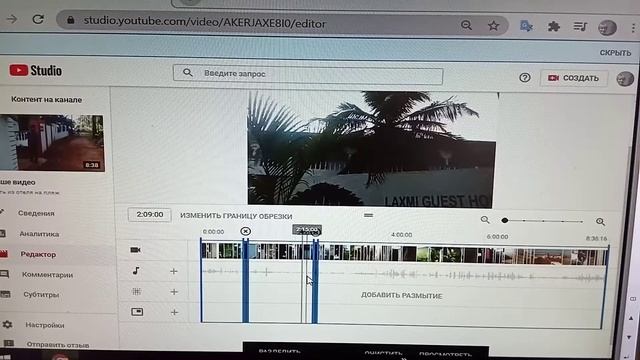Click the ОЧИСТИТЬ button at the bottom
The image size is (640, 360).
click(383, 353)
